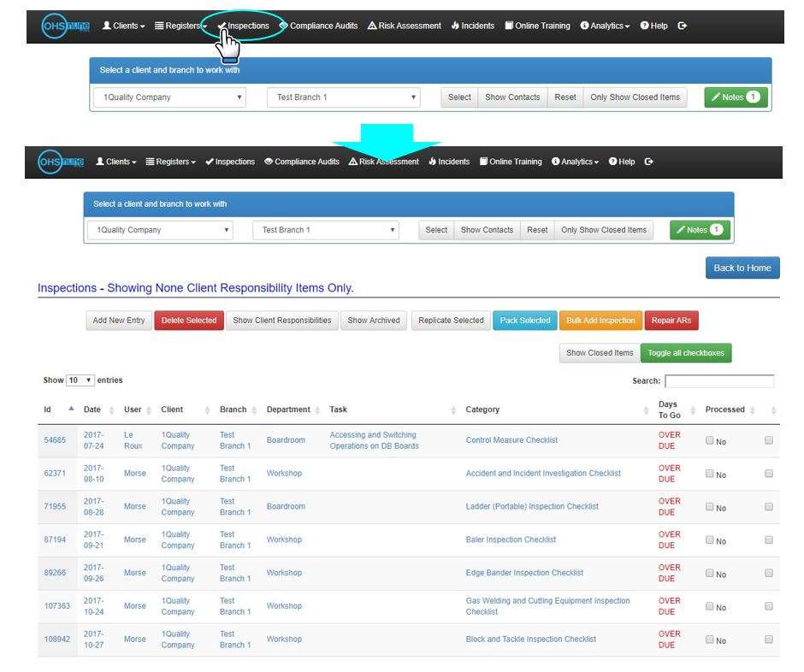The height and width of the screenshot is (672, 804).
Task: Open inspection record 107363
Action: tap(56, 605)
